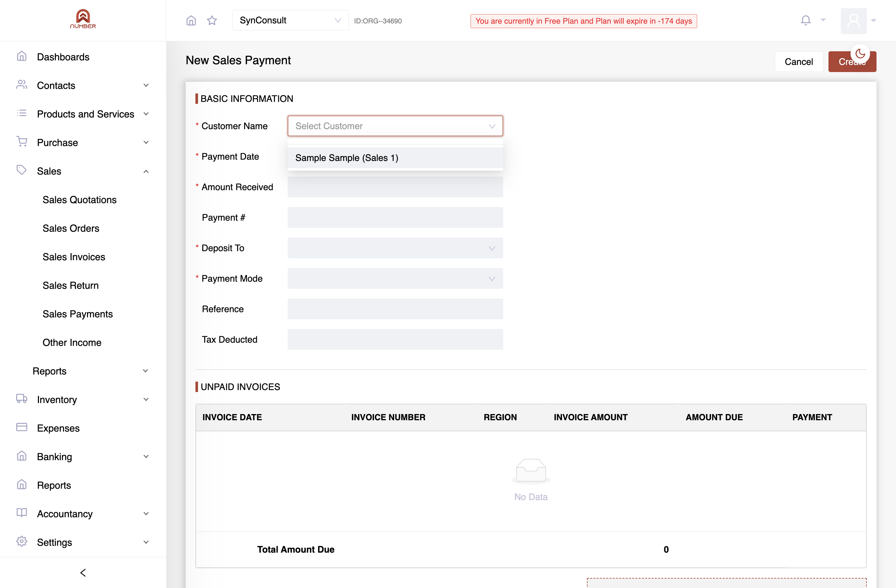The width and height of the screenshot is (896, 588).
Task: Click the Expenses card icon
Action: (22, 427)
